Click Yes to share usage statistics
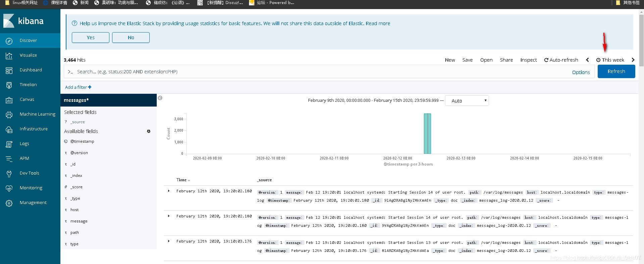This screenshot has width=644, height=264. [91, 38]
